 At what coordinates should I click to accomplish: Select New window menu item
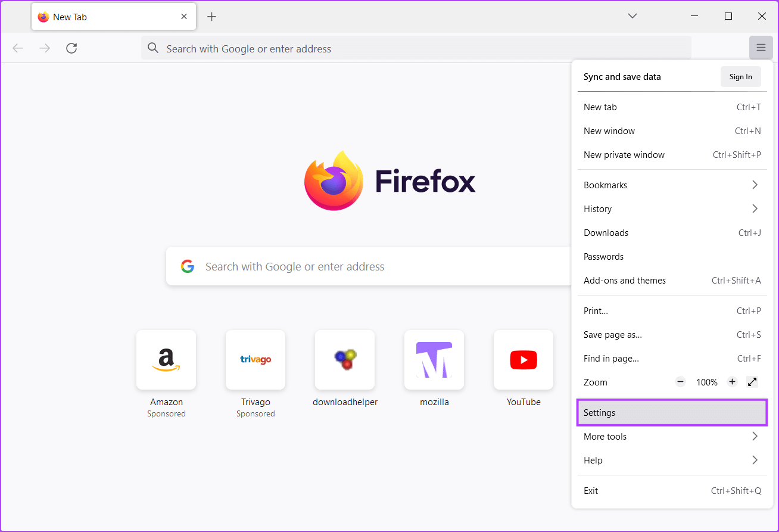(x=672, y=131)
